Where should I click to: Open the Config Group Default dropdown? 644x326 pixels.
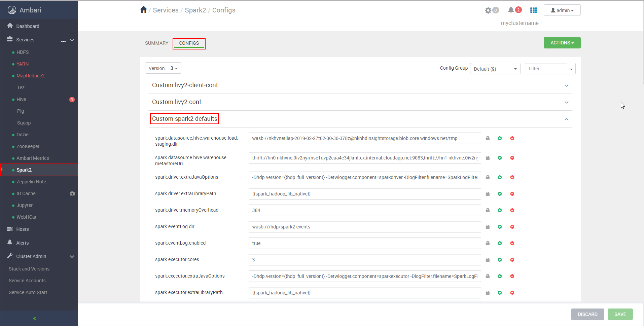(495, 68)
